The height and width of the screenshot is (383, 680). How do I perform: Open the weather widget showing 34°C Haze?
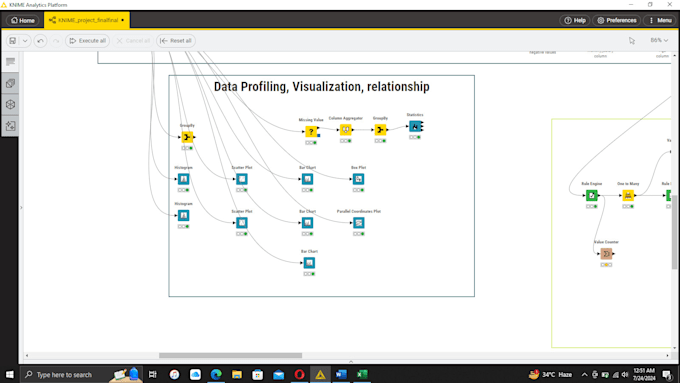coord(550,374)
